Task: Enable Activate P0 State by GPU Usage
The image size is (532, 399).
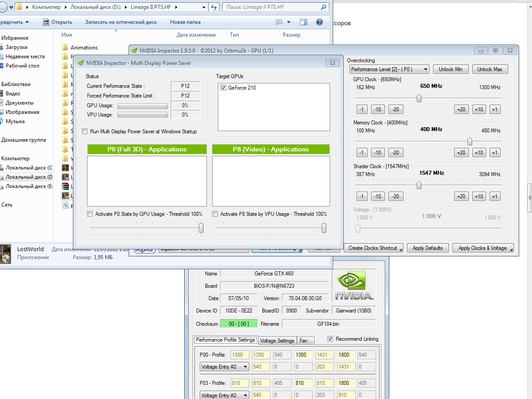Action: 90,214
